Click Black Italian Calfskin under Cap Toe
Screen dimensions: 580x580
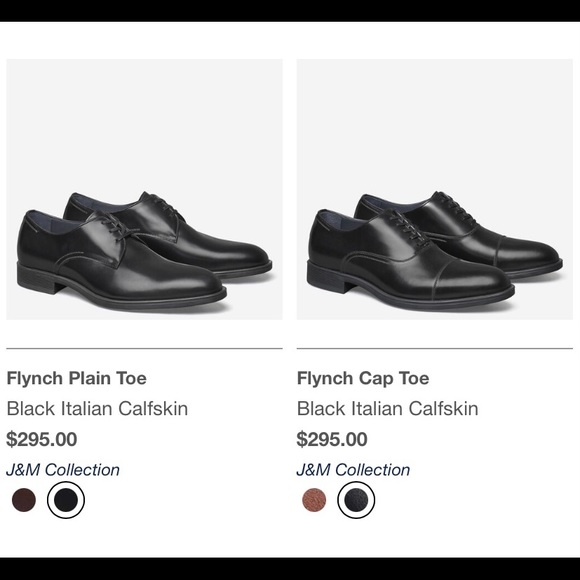[388, 409]
